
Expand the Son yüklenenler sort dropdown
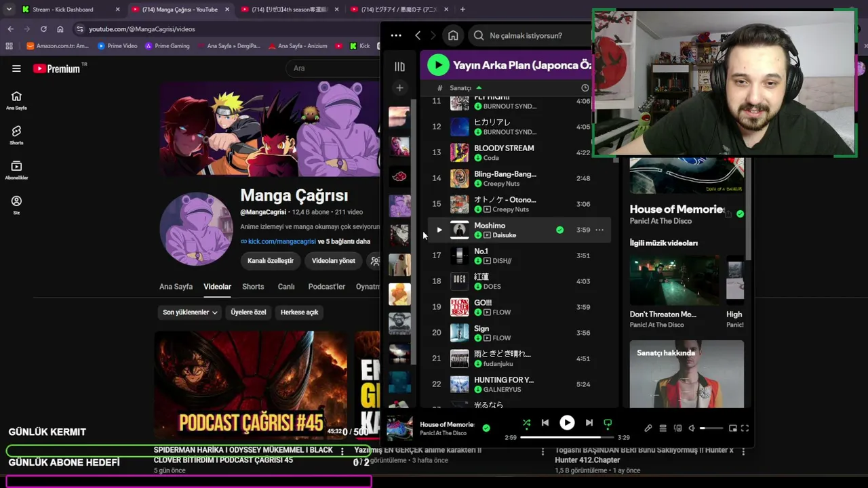[190, 312]
